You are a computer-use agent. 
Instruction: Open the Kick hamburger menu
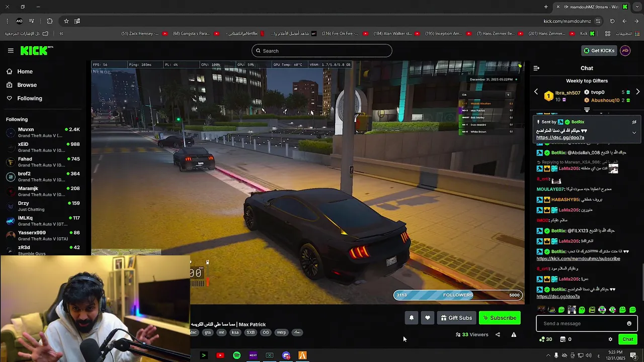pyautogui.click(x=11, y=51)
